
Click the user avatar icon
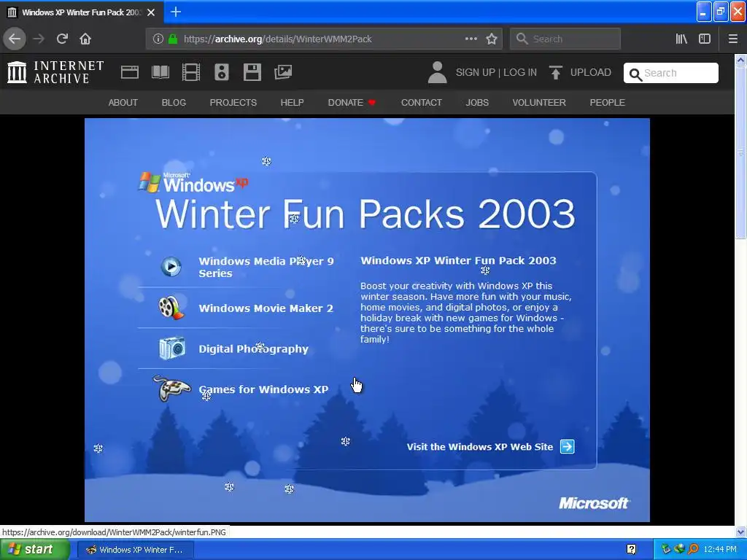coord(437,72)
